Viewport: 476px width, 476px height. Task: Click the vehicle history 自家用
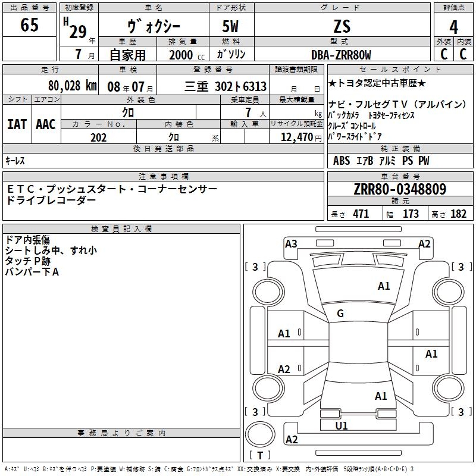pos(127,55)
